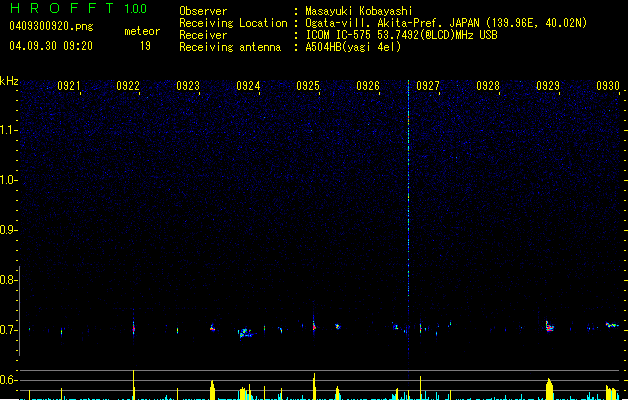Click the 0.6 kHz axis label
This screenshot has width=629, height=400.
coord(8,380)
